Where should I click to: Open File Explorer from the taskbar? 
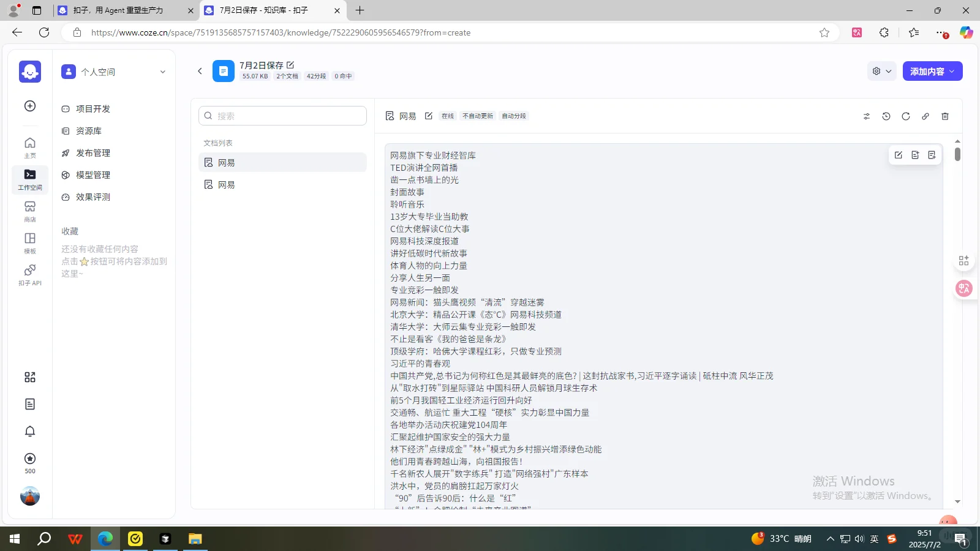pos(195,539)
